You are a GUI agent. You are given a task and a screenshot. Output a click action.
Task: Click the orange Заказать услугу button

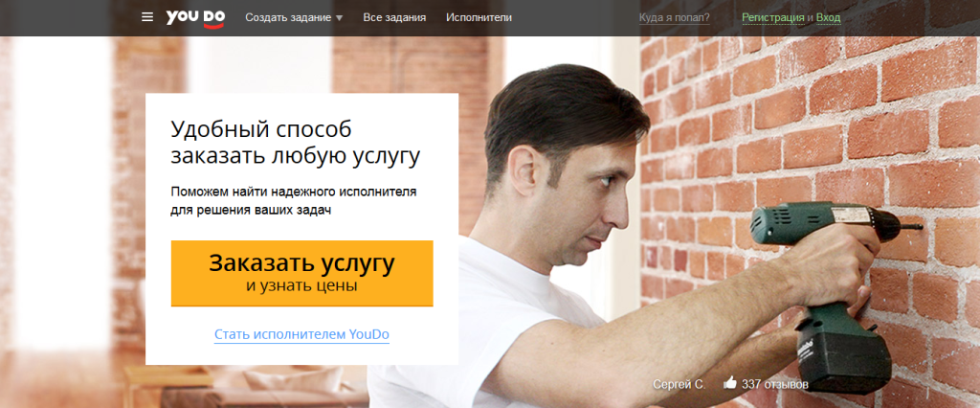tap(301, 274)
